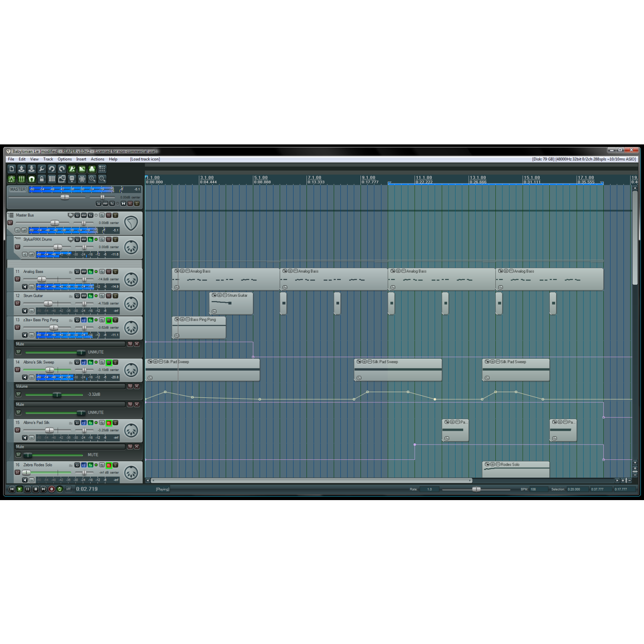The image size is (644, 644).
Task: Open the io routing for Strum Guitar
Action: click(x=77, y=296)
